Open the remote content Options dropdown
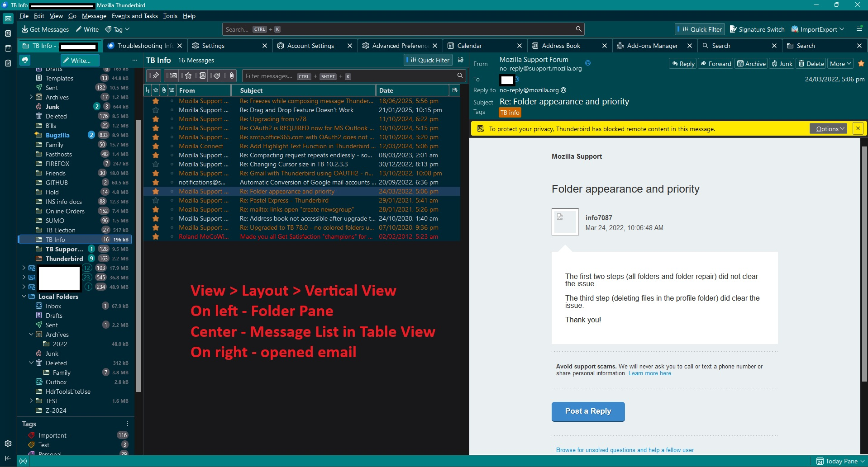The image size is (868, 467). coord(828,129)
